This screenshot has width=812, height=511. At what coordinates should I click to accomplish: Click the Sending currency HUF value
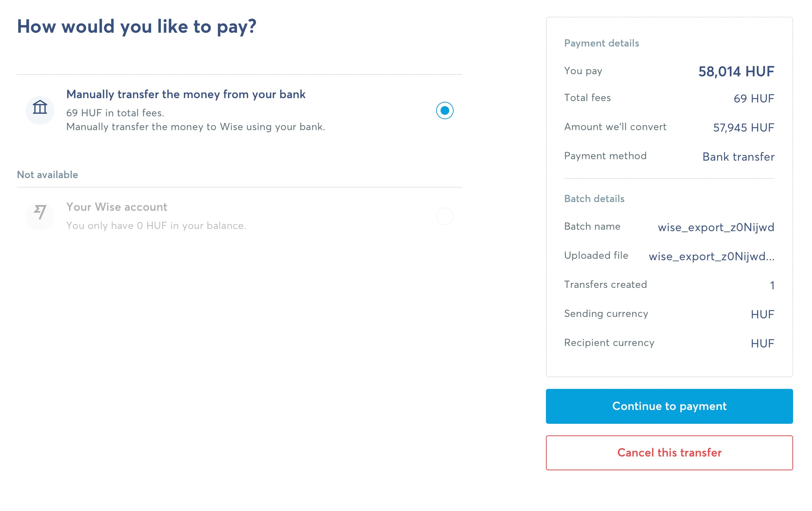[x=762, y=314]
